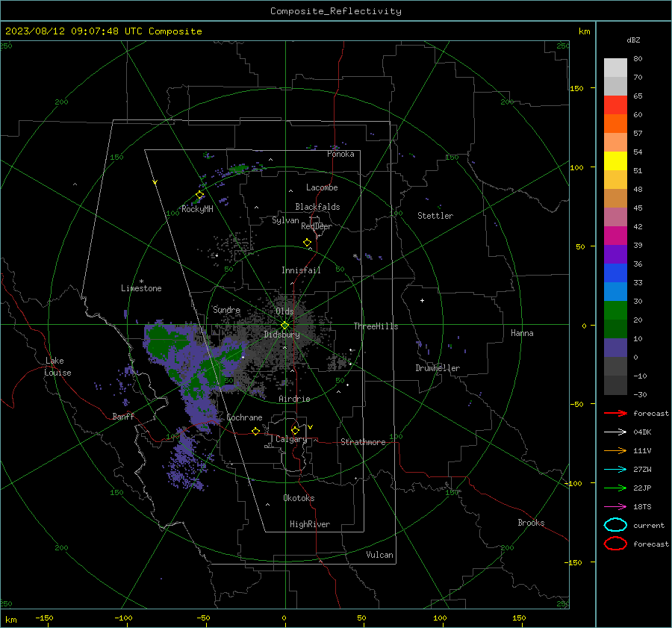The height and width of the screenshot is (628, 672).
Task: Pick the slate purple 0-10 dBZ swatch
Action: point(615,348)
